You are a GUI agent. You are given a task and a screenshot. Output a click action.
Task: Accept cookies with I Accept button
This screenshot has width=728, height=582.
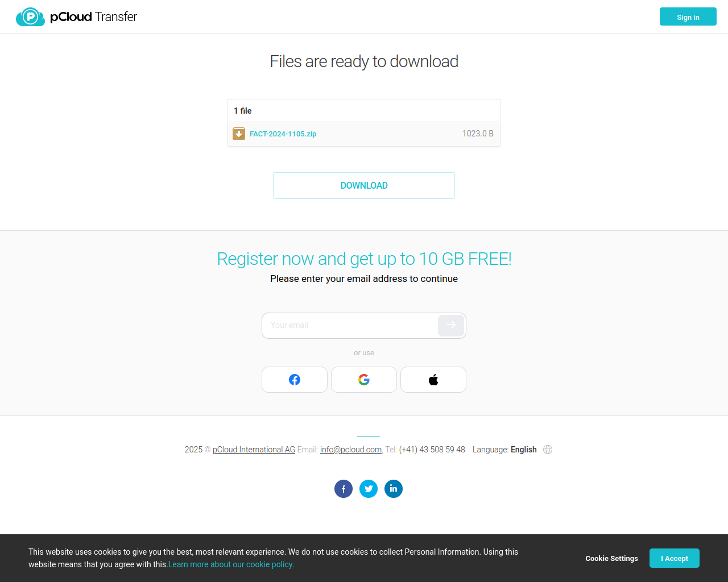pos(675,558)
